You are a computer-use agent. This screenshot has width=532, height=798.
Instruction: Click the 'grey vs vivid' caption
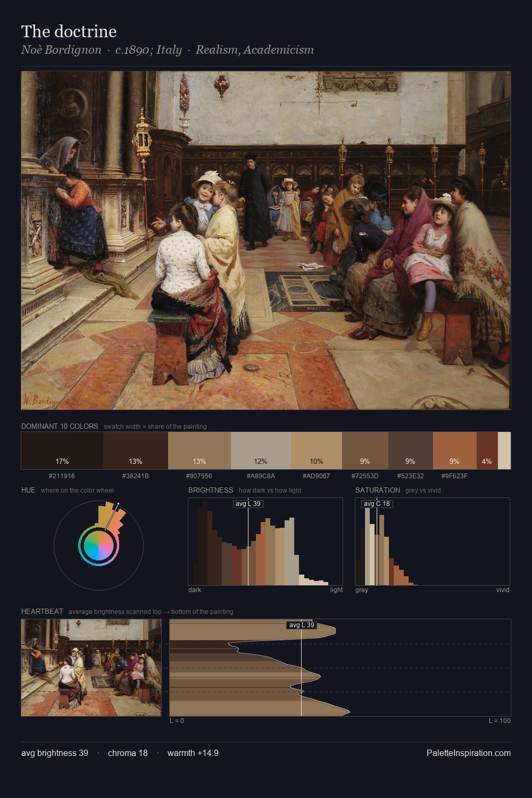(423, 491)
